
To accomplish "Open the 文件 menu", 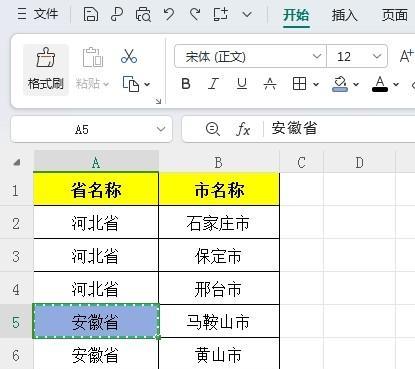I will (38, 14).
